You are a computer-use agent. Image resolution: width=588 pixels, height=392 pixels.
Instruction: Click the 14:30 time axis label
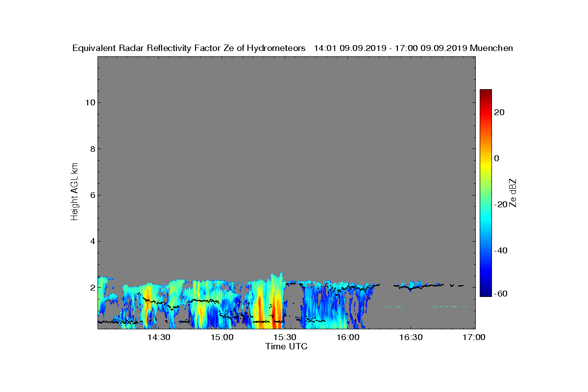click(x=159, y=337)
